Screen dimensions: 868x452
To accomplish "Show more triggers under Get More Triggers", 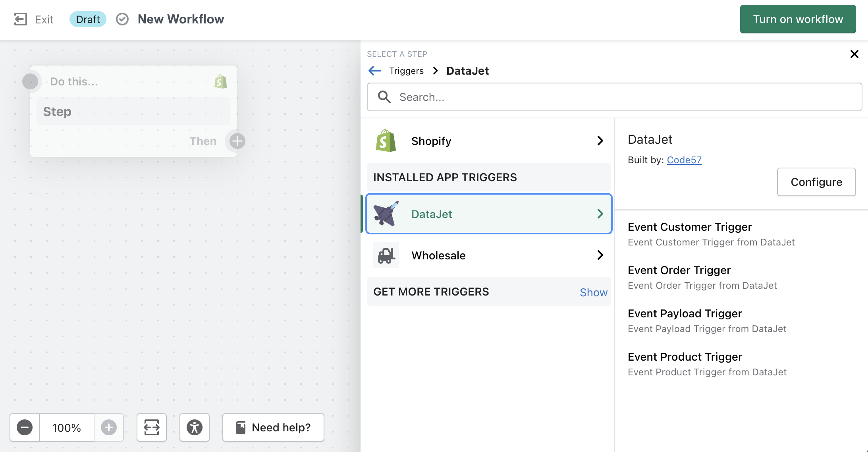I will pos(593,292).
